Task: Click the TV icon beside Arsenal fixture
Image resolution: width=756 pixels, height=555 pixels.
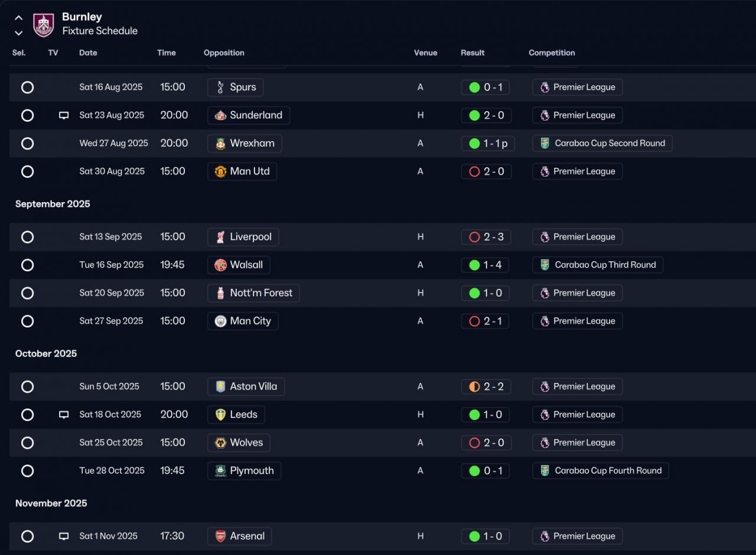Action: 64,537
